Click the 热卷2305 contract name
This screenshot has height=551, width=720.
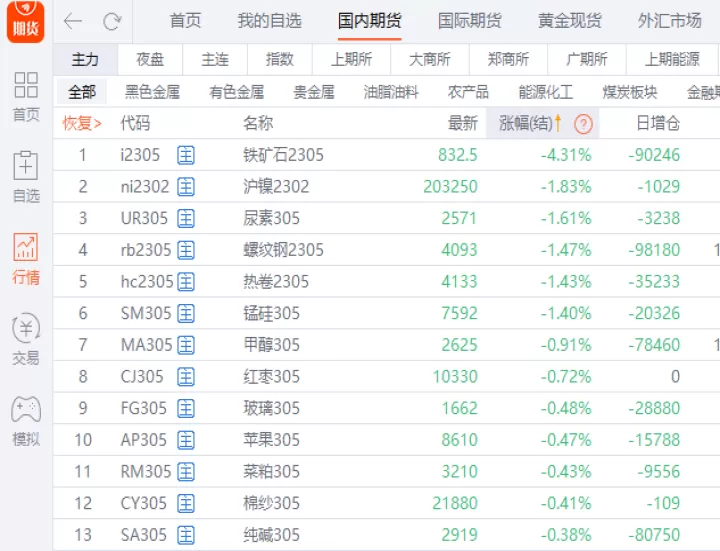point(276,282)
